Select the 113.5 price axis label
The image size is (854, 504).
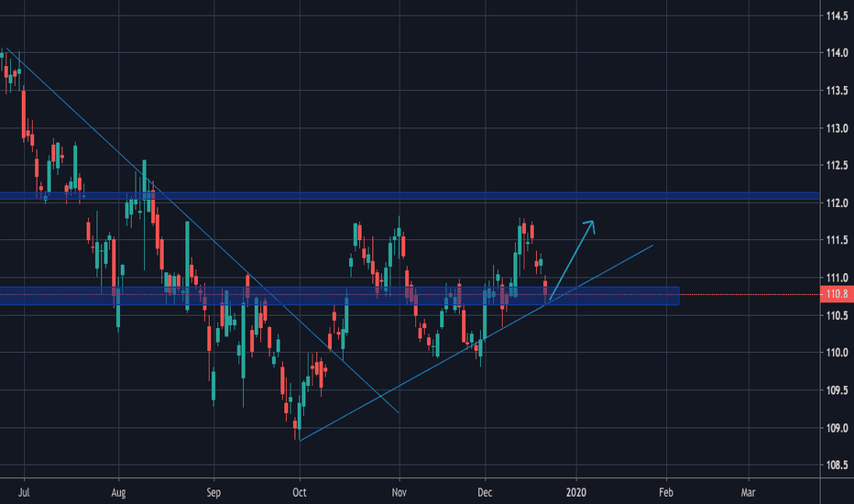[838, 91]
